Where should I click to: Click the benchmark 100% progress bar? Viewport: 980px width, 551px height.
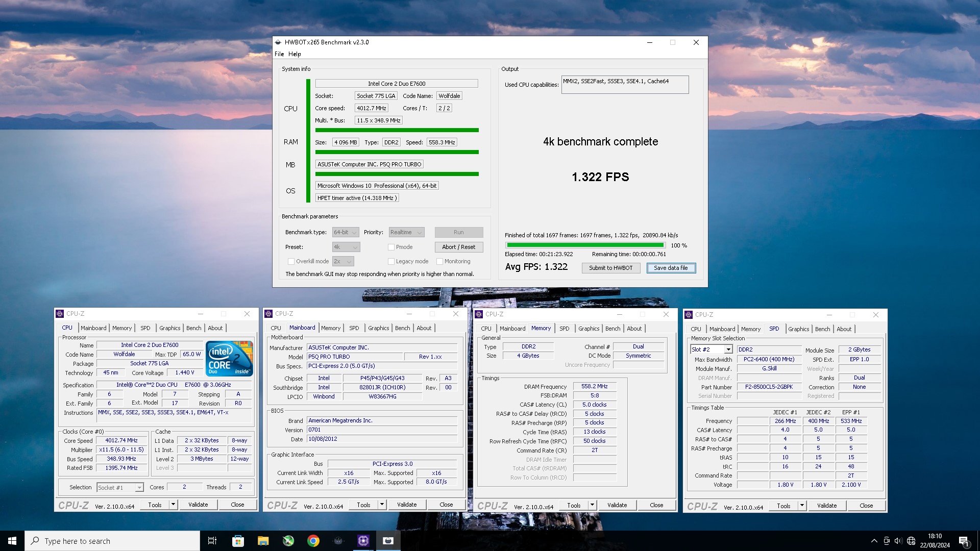point(585,245)
